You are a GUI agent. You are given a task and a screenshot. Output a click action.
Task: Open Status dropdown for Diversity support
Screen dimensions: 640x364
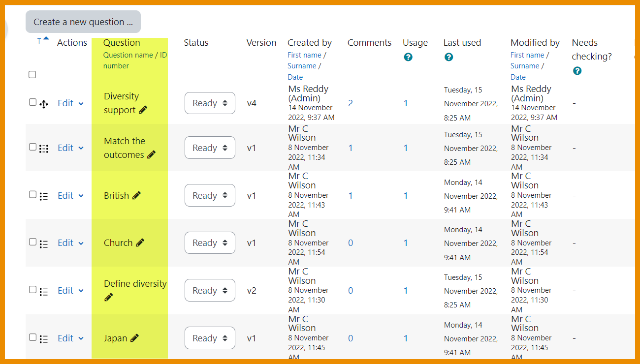[210, 103]
